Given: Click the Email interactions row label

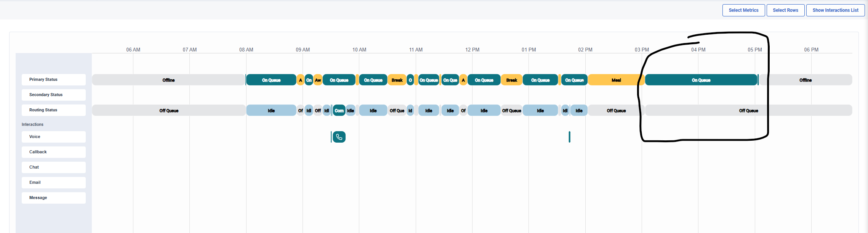Looking at the screenshot, I should pos(53,183).
